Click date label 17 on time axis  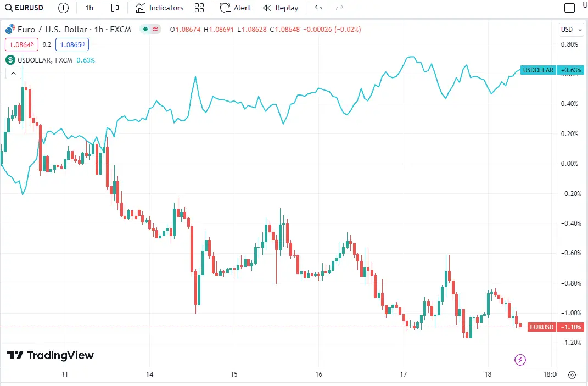(x=403, y=374)
